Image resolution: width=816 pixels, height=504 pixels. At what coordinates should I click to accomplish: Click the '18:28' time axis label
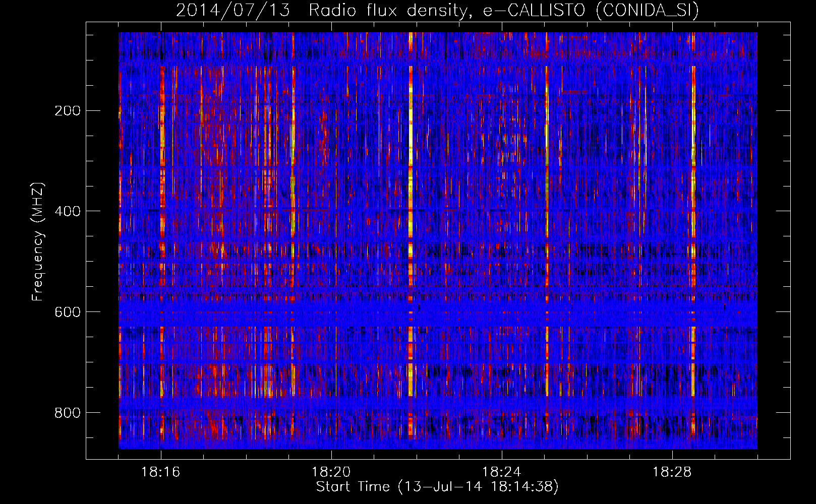[x=672, y=472]
